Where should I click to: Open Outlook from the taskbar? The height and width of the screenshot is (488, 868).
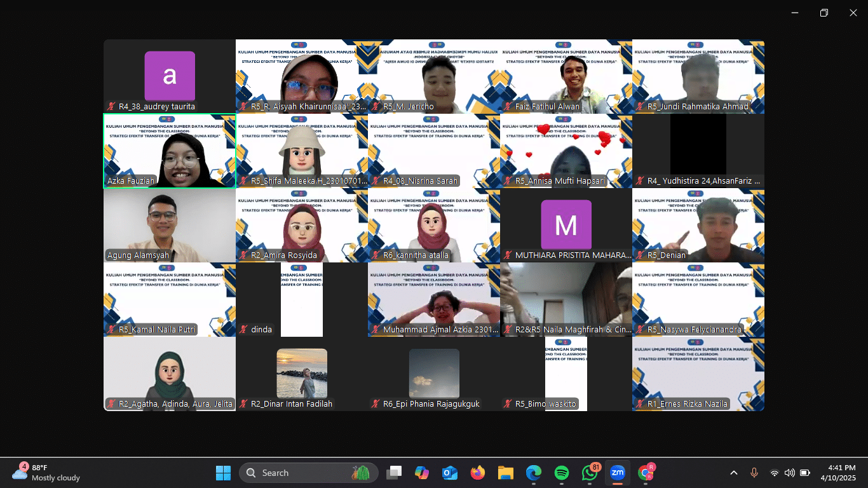click(450, 473)
